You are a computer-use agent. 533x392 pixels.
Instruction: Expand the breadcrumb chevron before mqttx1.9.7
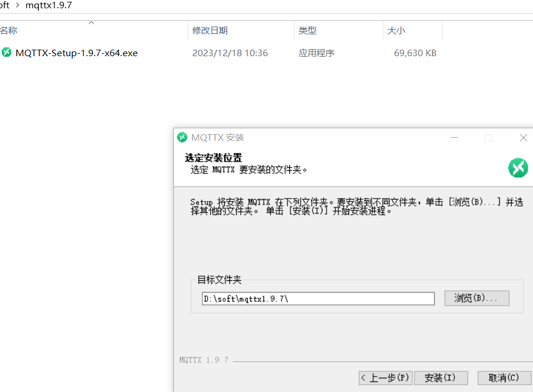tap(17, 5)
